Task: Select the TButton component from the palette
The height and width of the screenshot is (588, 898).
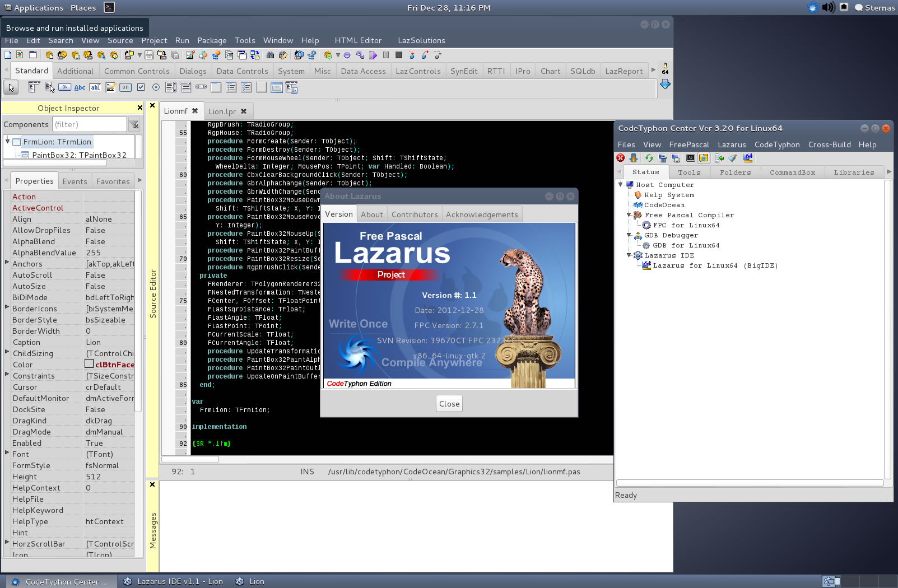Action: (x=65, y=87)
